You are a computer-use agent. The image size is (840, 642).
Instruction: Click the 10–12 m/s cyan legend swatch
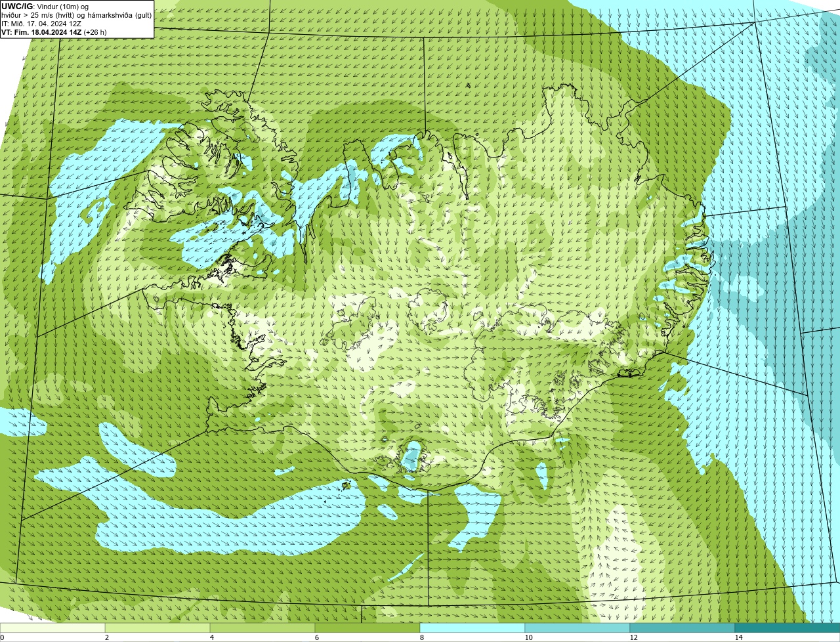[x=577, y=628]
